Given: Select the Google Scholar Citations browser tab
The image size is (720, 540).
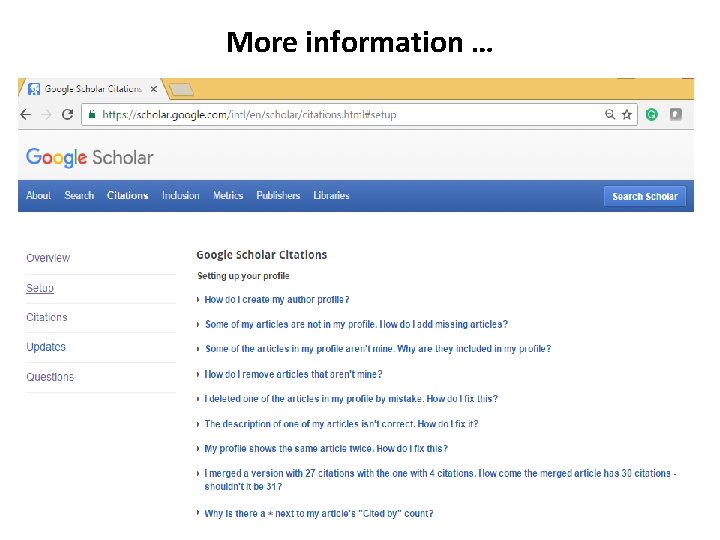Looking at the screenshot, I should [x=92, y=89].
